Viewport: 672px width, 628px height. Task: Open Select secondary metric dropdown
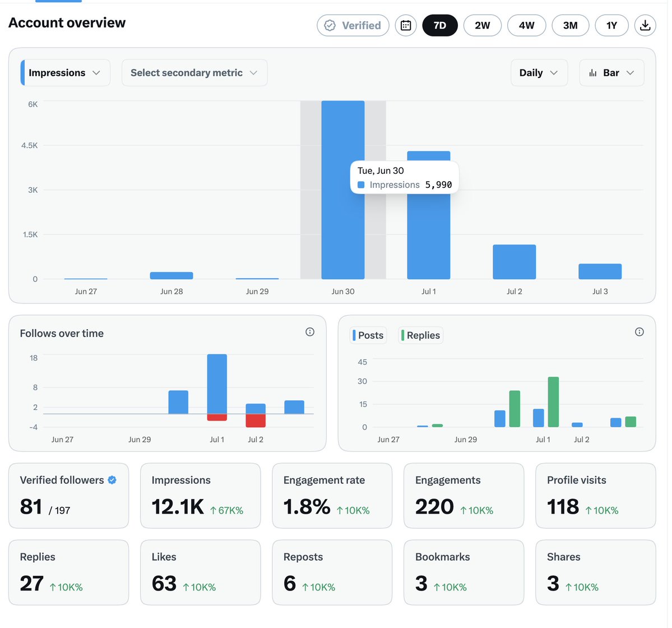tap(194, 73)
